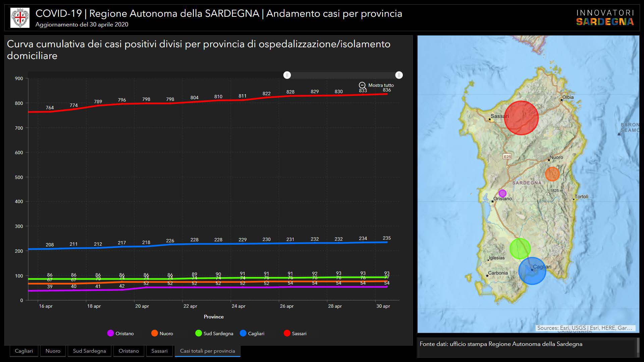644x362 pixels.
Task: Click the Mostra tutto zoom-out icon
Action: pyautogui.click(x=362, y=85)
